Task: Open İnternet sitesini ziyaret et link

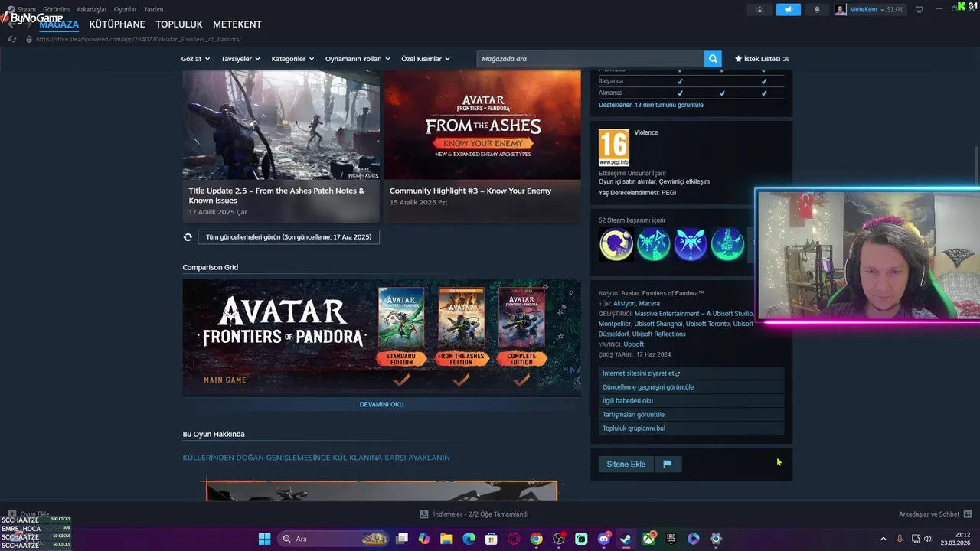Action: pyautogui.click(x=691, y=373)
